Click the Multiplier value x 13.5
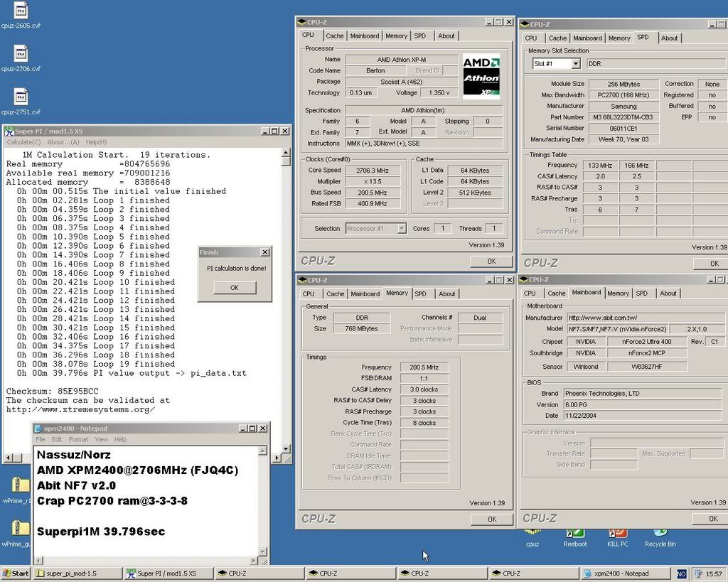 coord(373,181)
